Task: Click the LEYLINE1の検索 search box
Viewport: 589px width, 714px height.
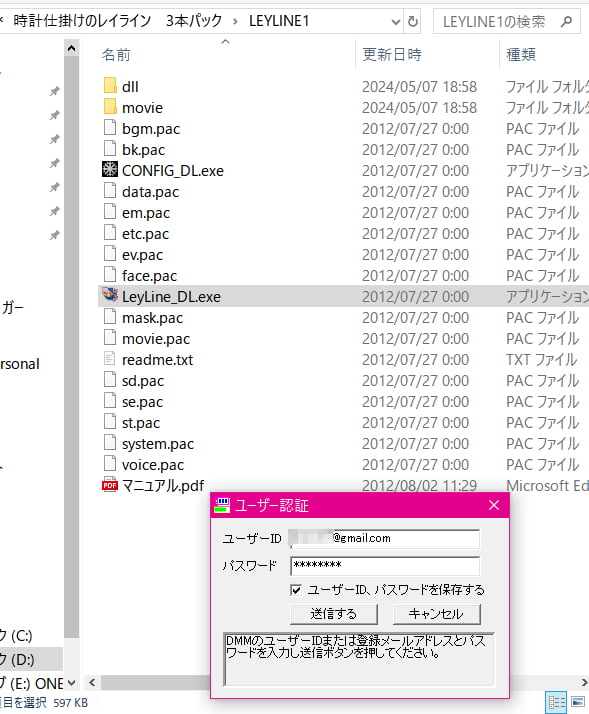Action: (x=507, y=21)
